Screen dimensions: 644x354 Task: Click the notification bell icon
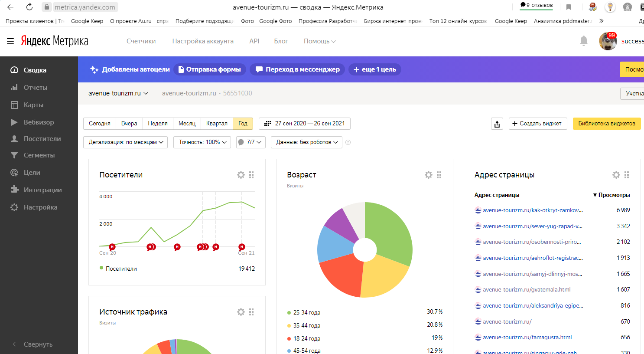coord(583,41)
